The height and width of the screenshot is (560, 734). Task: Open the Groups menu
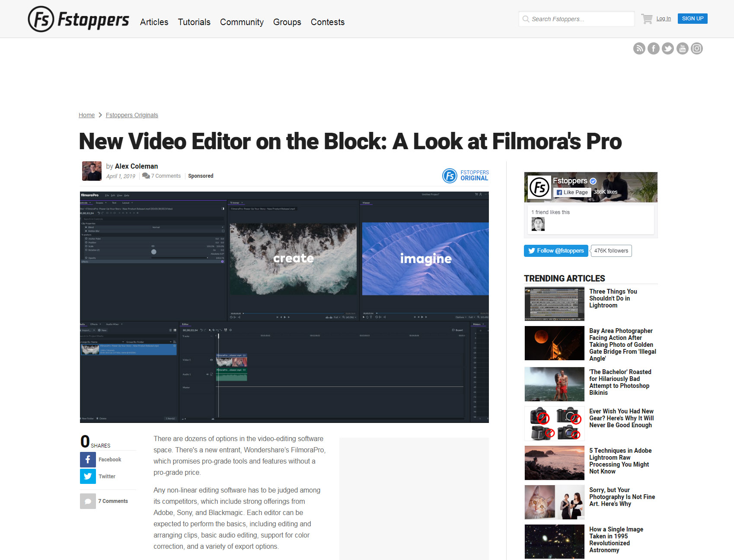coord(287,22)
